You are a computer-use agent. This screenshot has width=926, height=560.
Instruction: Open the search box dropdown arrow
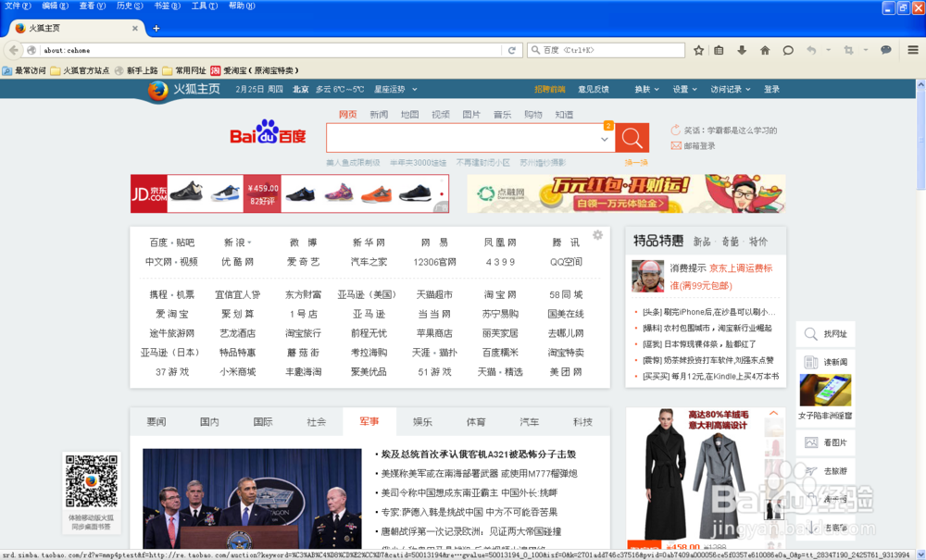point(606,137)
